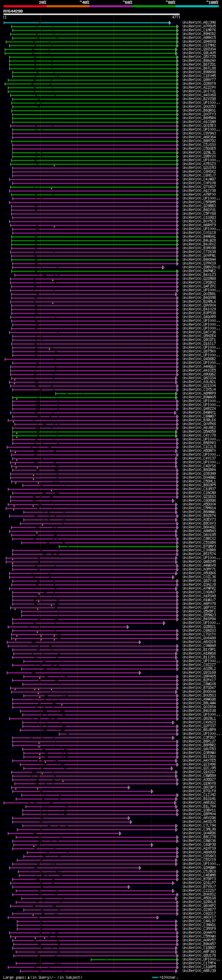The image size is (222, 980).
Task: Select label UniRef100_B4NG41
Action: [x=199, y=237]
